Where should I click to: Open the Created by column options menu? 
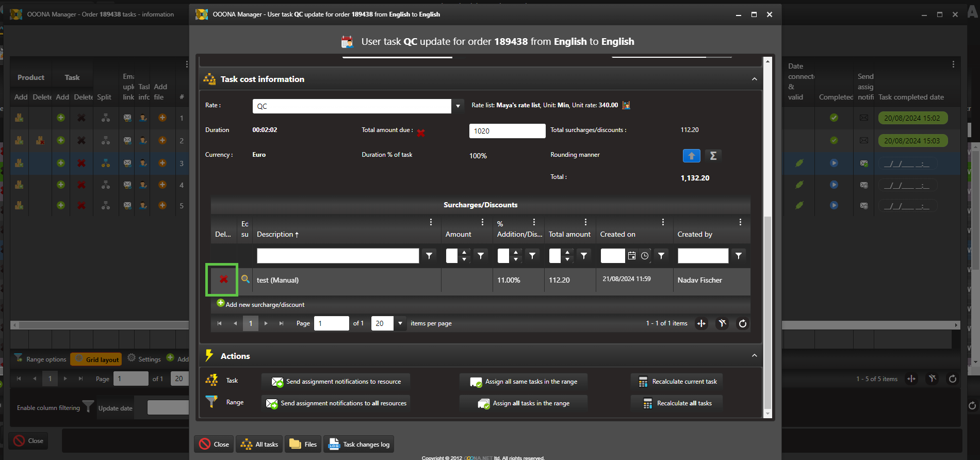pyautogui.click(x=740, y=222)
